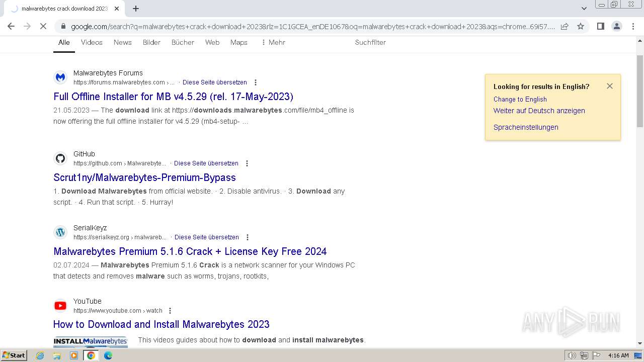Viewport: 644px width, 362px height.
Task: Open more options for Malwarebytes Forums result
Action: [256, 82]
